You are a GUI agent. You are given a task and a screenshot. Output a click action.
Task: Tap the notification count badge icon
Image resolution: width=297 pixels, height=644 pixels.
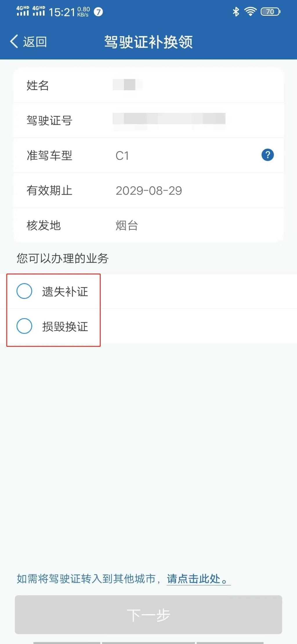98,12
